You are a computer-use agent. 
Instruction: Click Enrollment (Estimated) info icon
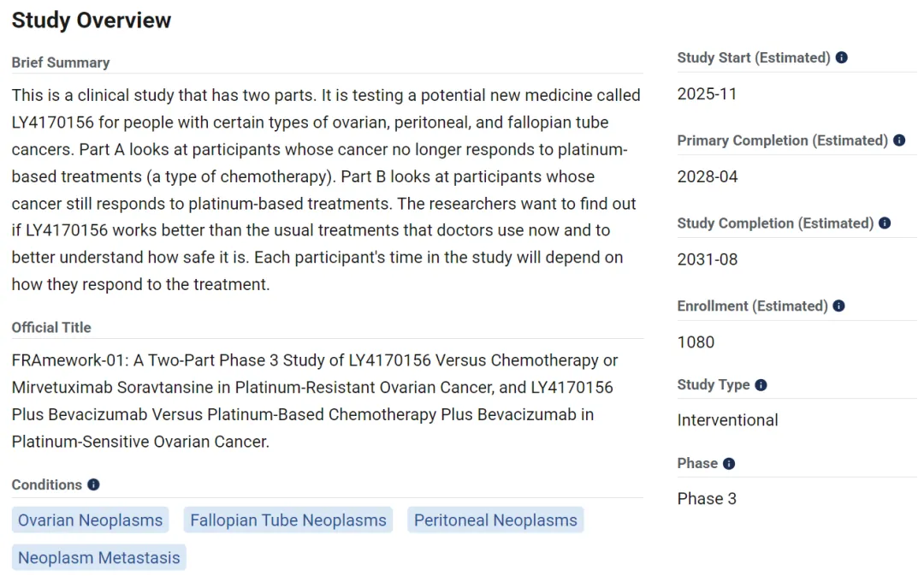pos(838,306)
